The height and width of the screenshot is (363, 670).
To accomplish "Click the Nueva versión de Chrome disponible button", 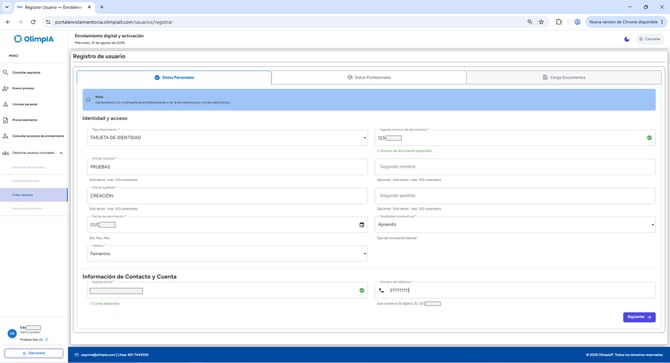I will 625,22.
